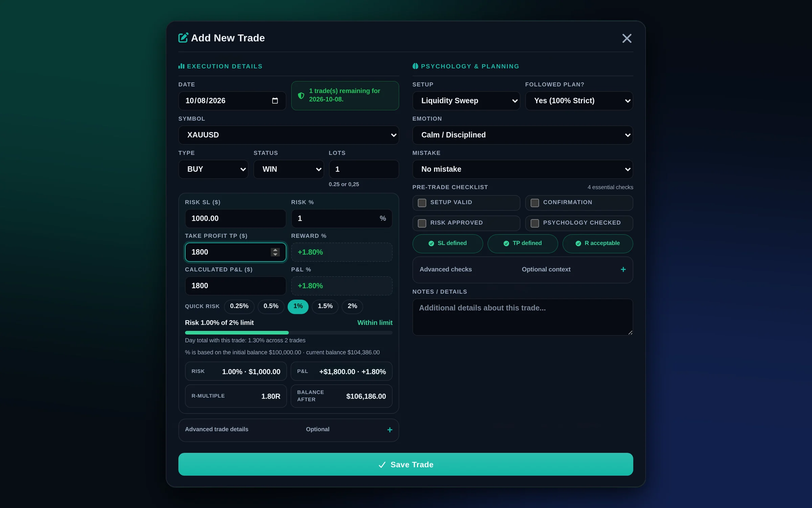
Task: Click the check icon in R acceptable
Action: pyautogui.click(x=578, y=243)
